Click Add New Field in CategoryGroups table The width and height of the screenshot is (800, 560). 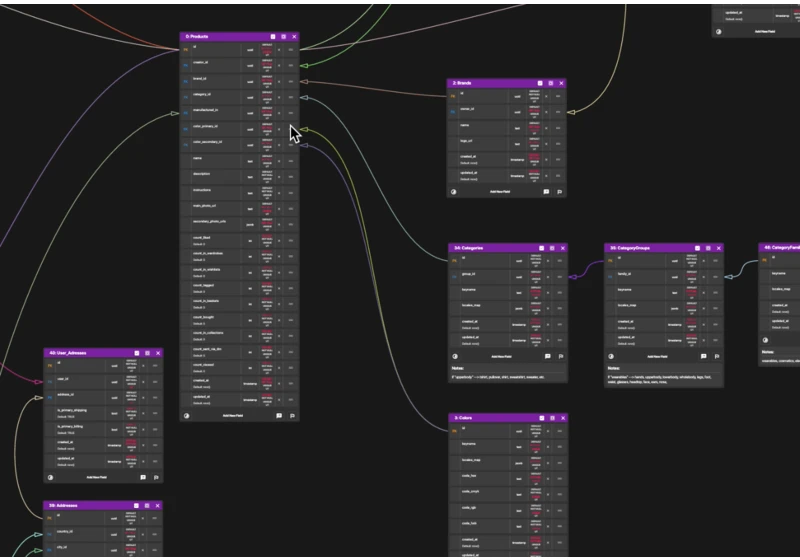point(657,357)
